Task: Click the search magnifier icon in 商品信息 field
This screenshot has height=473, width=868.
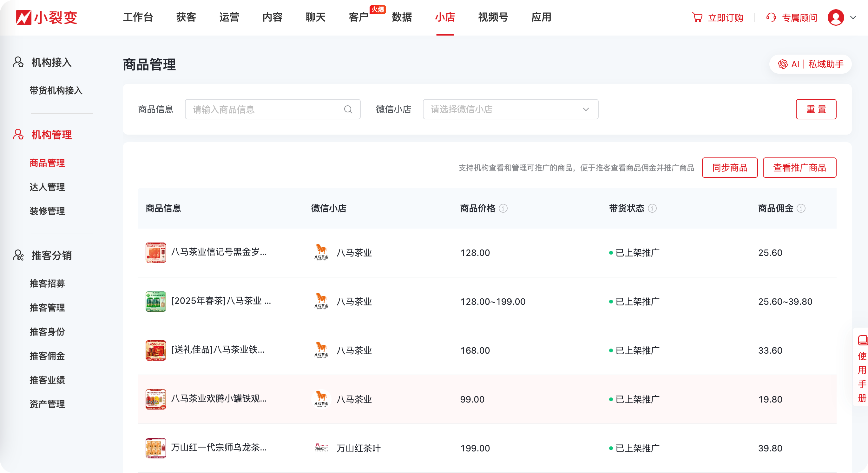Action: pos(348,109)
